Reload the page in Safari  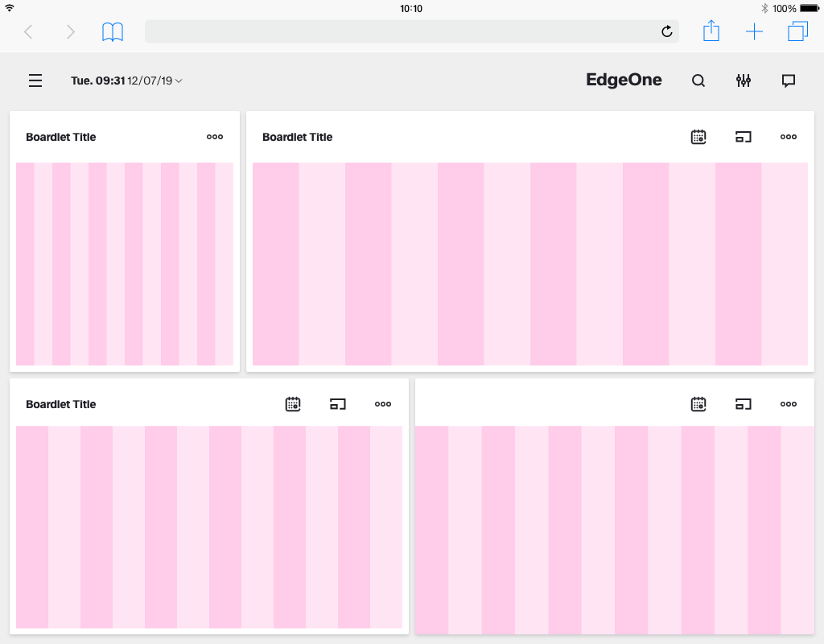click(666, 31)
